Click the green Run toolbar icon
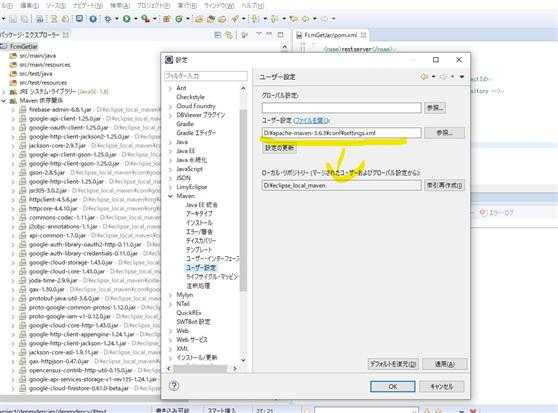 (126, 19)
